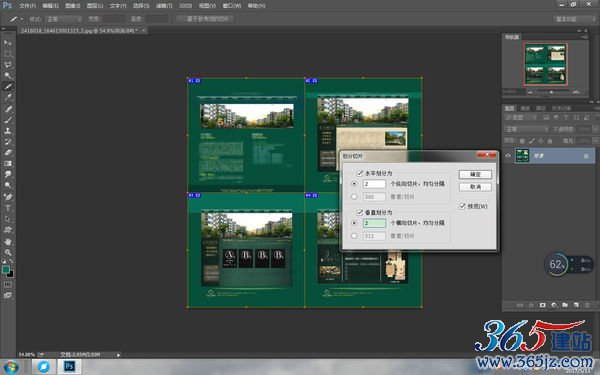Click the add layer mask icon
Screen dimensions: 600x375
(542, 305)
